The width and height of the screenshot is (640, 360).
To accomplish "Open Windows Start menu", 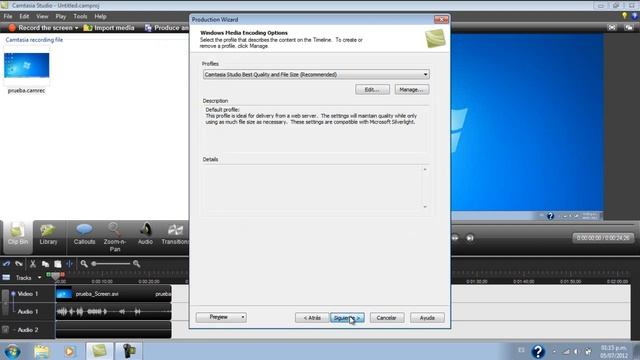I will click(x=12, y=351).
